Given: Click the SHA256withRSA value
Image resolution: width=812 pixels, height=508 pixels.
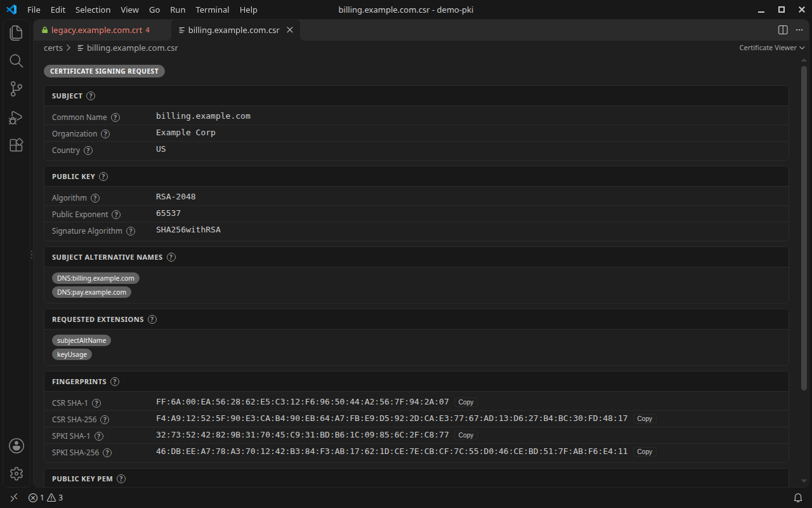Looking at the screenshot, I should tap(188, 230).
